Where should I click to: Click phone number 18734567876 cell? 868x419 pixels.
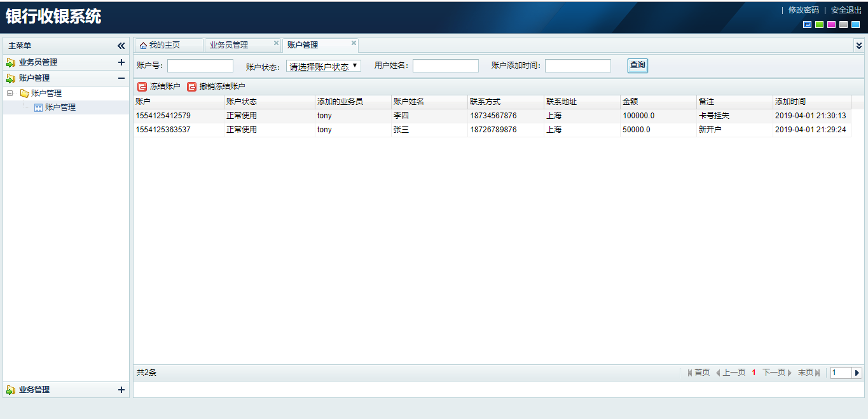tap(506, 116)
